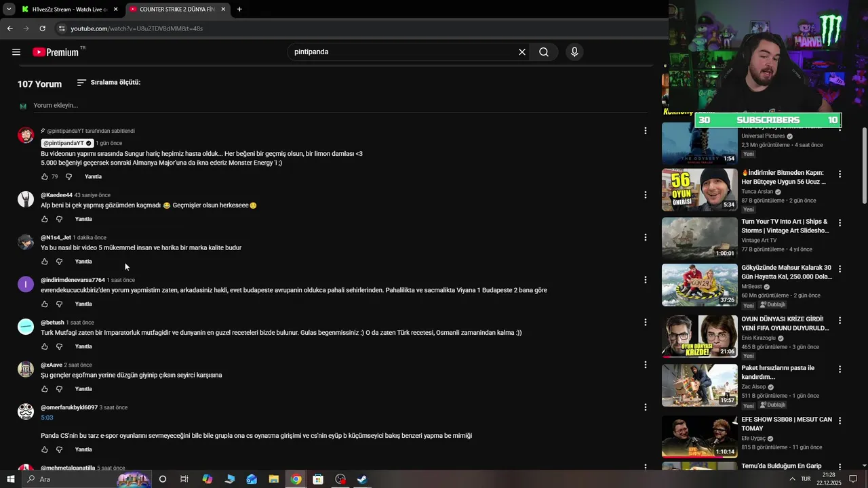The width and height of the screenshot is (868, 488).
Task: Open the @xAave profile avatar
Action: 26,369
